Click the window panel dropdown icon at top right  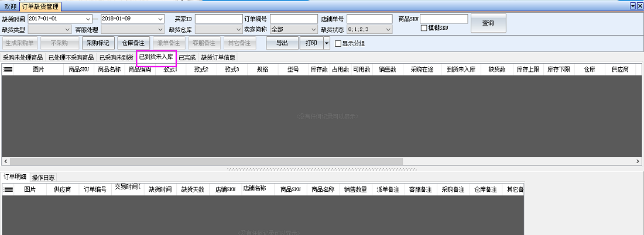[x=632, y=5]
